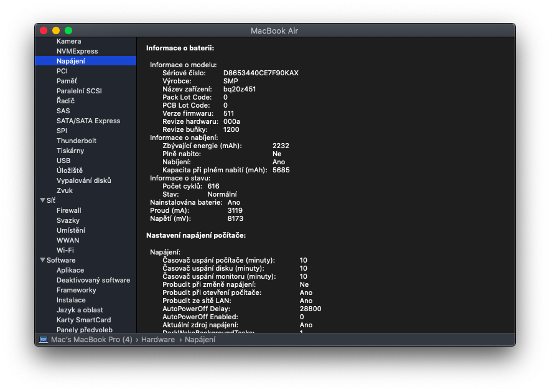Collapse the Síť section triangle

[x=42, y=200]
